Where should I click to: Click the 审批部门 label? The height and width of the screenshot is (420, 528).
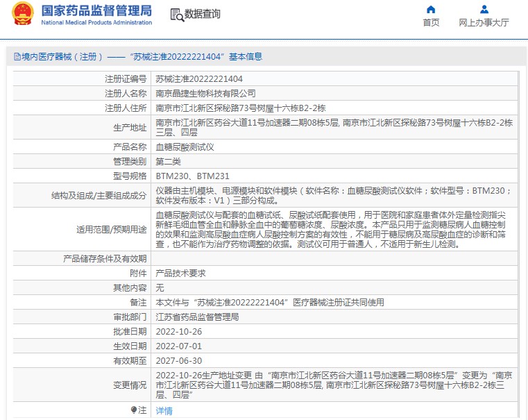[130, 317]
